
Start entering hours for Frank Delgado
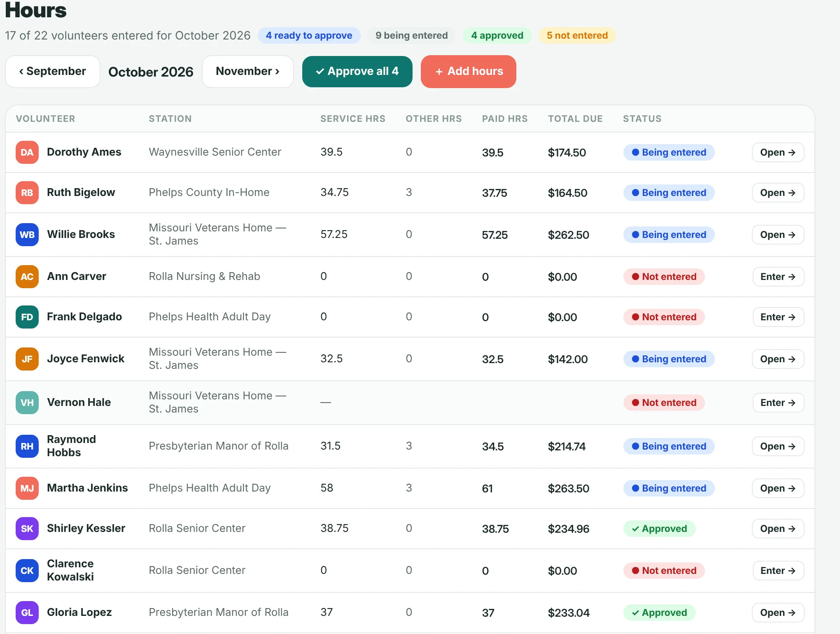(778, 317)
